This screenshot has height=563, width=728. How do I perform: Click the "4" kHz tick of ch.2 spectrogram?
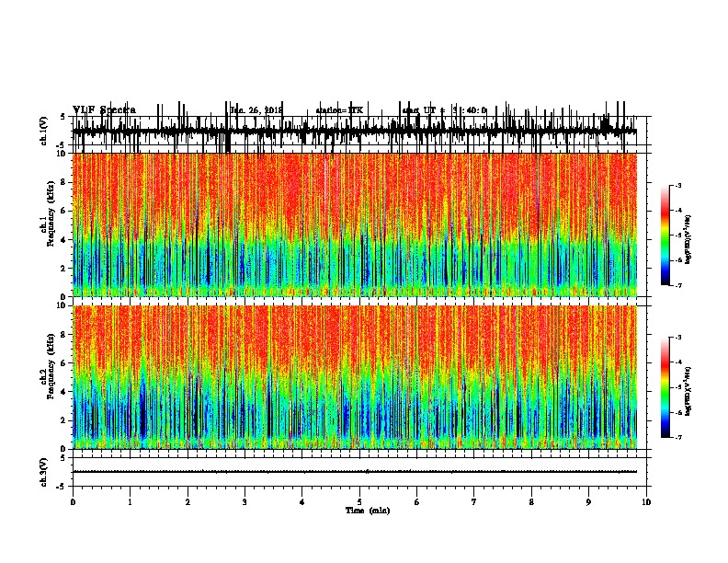pos(63,392)
